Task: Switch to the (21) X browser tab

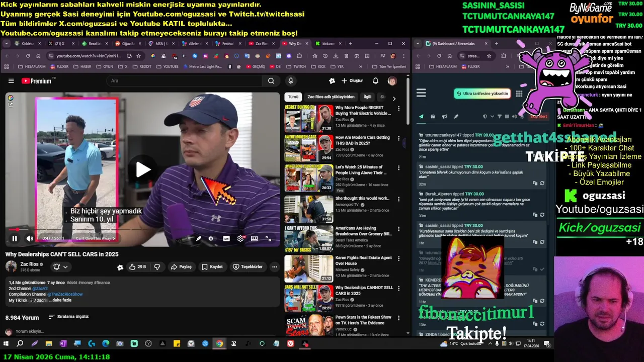Action: click(60, 44)
